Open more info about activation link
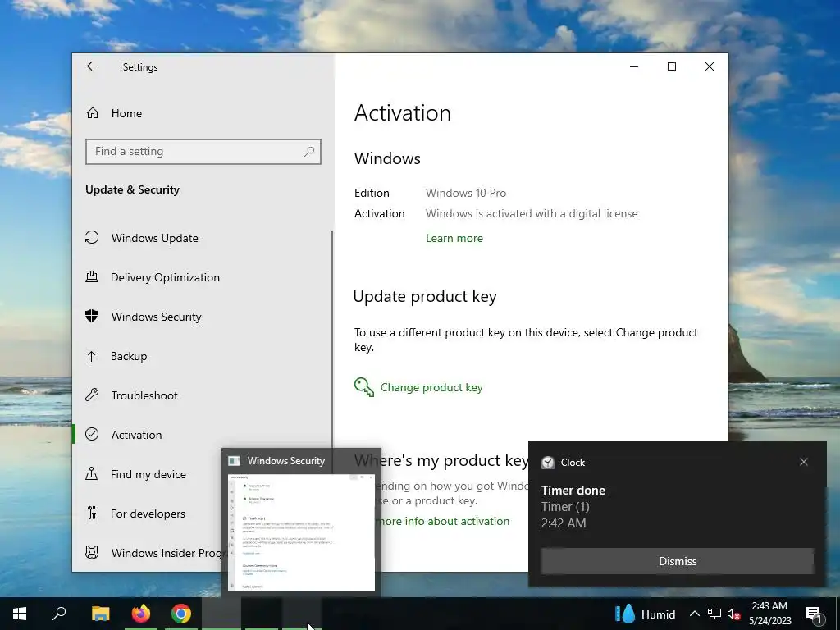840x630 pixels. click(x=442, y=521)
